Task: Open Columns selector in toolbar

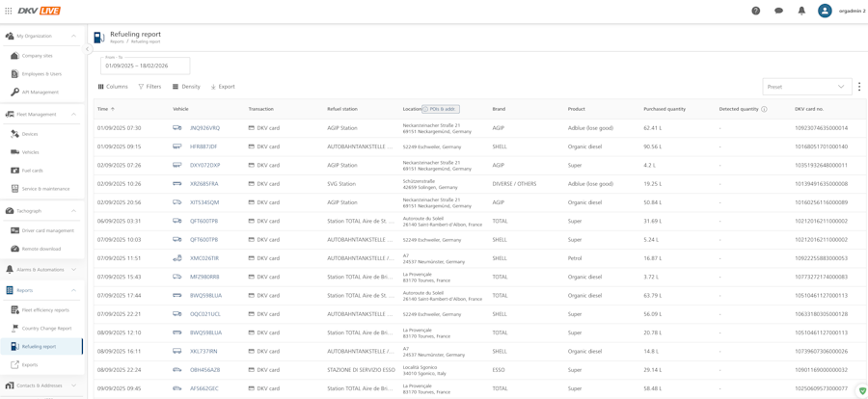Action: click(x=113, y=87)
